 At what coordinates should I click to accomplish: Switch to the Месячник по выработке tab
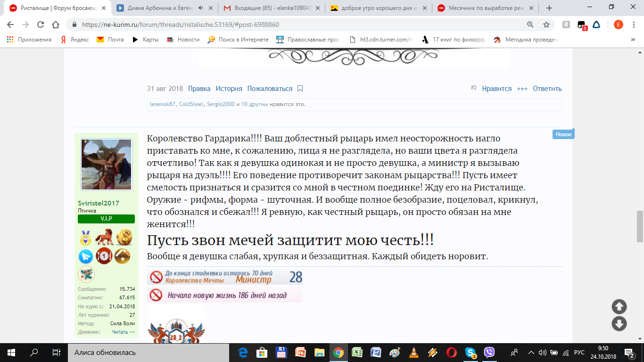(x=486, y=8)
